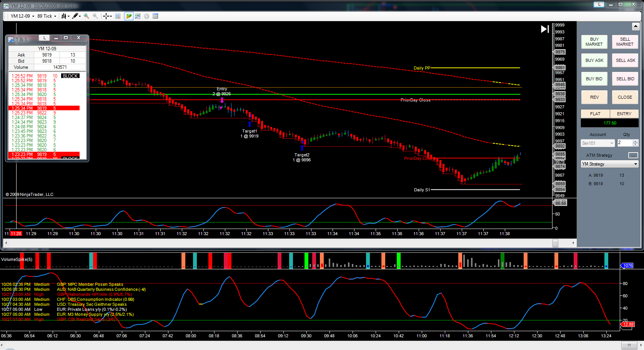Select the drawing tools pen icon
The width and height of the screenshot is (644, 350).
point(75,16)
